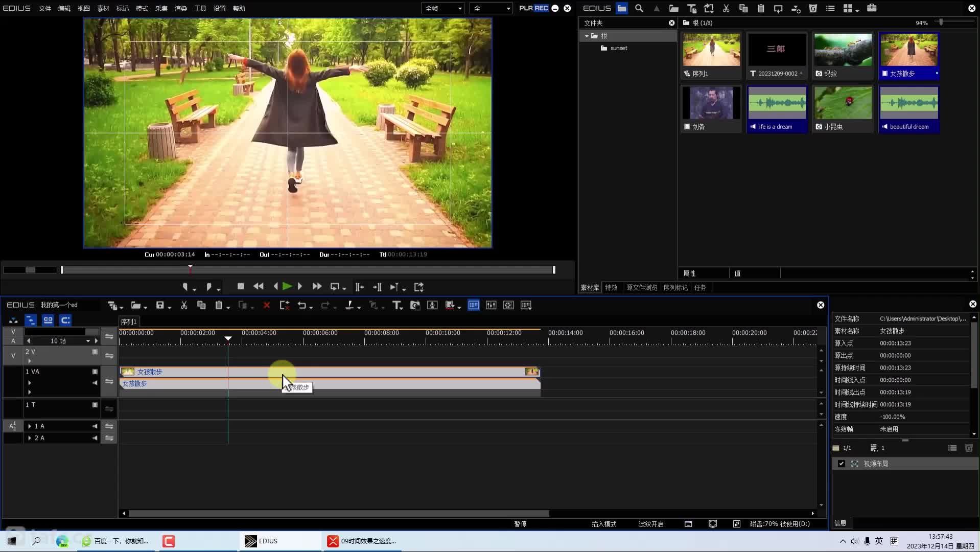Switch to the 序列标记 tab
This screenshot has height=552, width=980.
(675, 288)
